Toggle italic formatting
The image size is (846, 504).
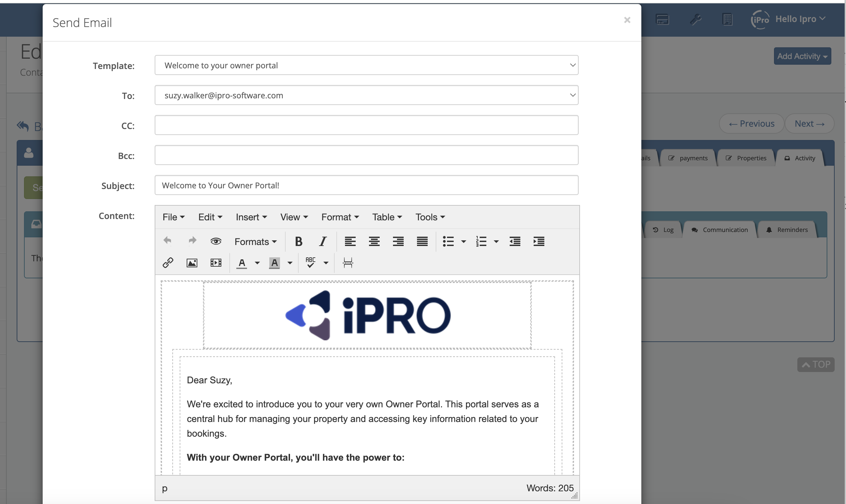pyautogui.click(x=323, y=241)
